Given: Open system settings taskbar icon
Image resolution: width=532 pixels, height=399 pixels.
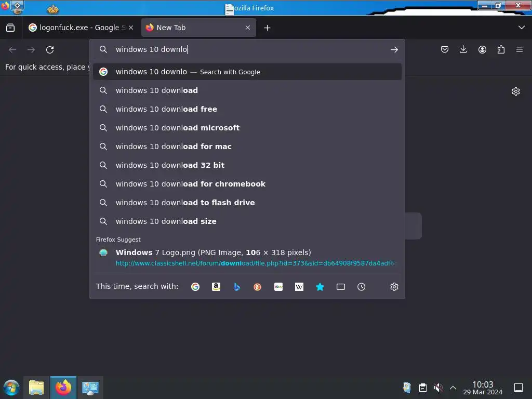Looking at the screenshot, I should click(90, 388).
